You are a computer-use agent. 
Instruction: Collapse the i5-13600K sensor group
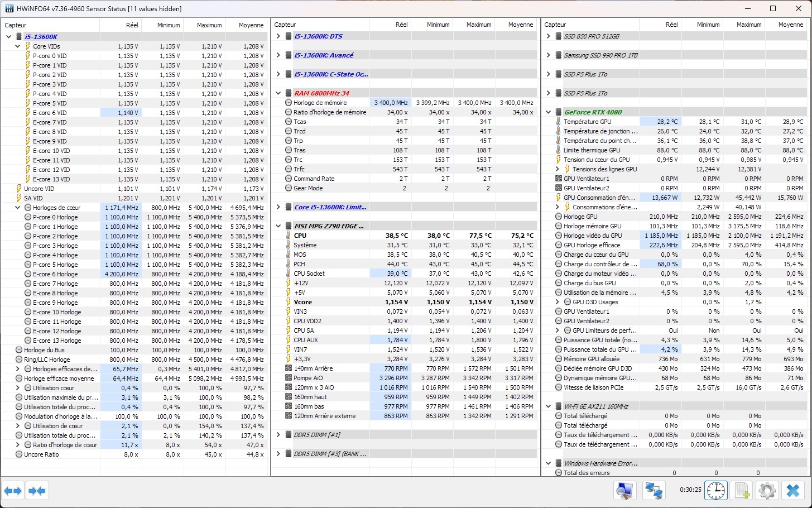click(x=8, y=37)
